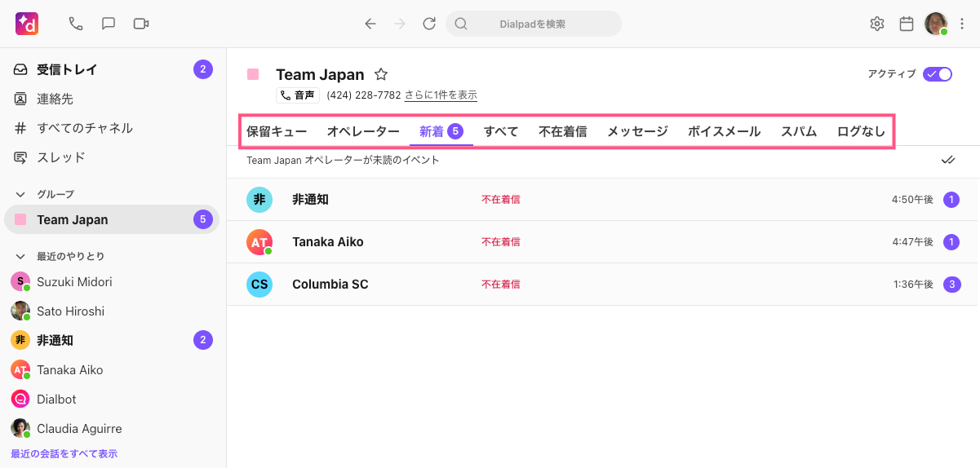
Task: Open 受信トレイ in the sidebar
Action: [x=113, y=69]
